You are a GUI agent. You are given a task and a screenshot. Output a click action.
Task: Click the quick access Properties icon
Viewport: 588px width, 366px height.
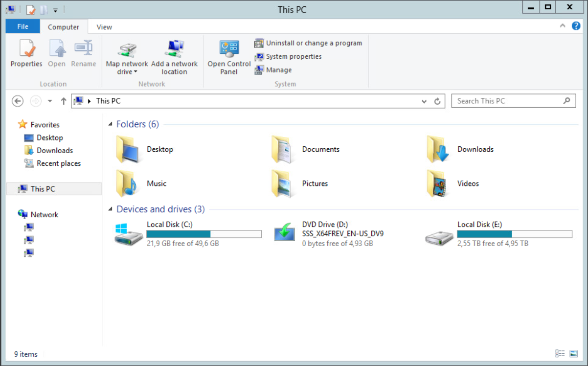pos(31,9)
